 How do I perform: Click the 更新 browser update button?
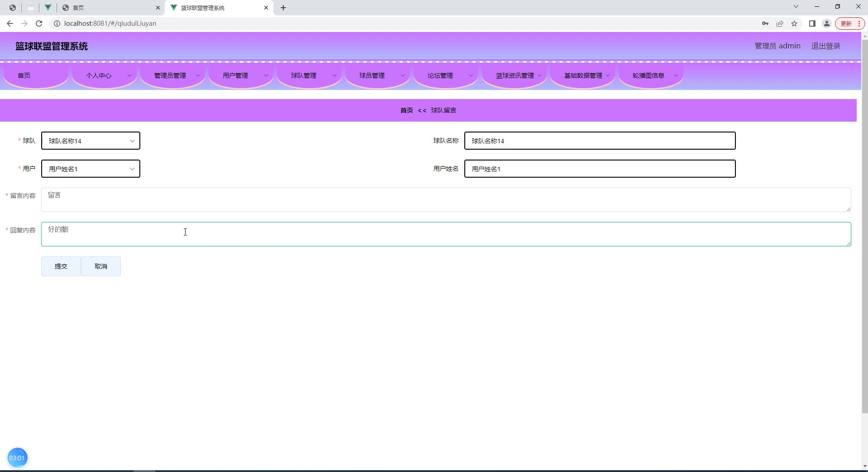[x=846, y=24]
